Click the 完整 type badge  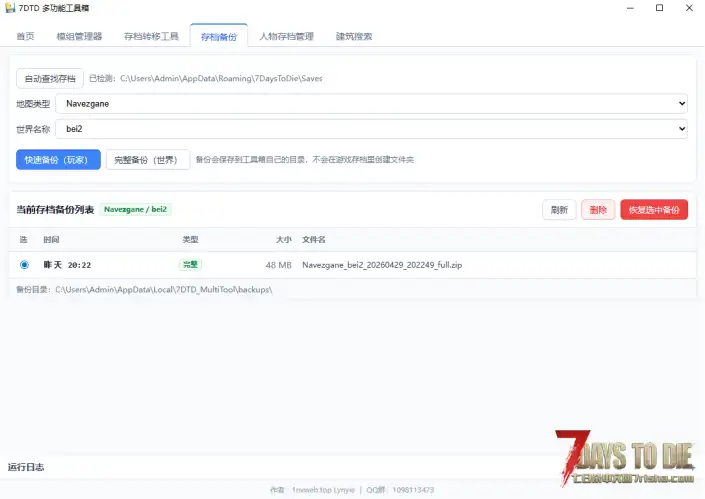[x=190, y=264]
